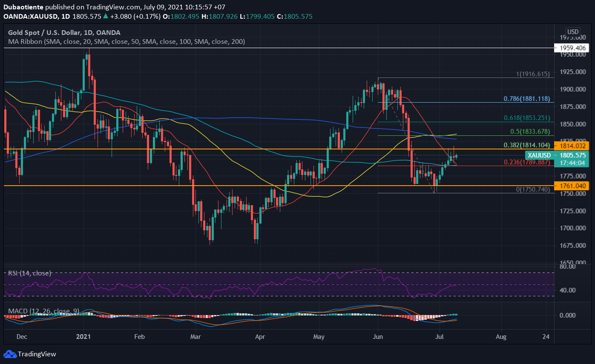
Task: Click the Apr label on time axis
Action: 260,337
